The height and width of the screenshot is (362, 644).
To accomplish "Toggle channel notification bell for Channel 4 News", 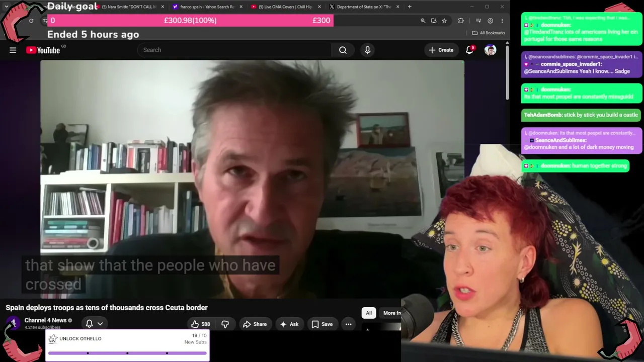I will (89, 324).
